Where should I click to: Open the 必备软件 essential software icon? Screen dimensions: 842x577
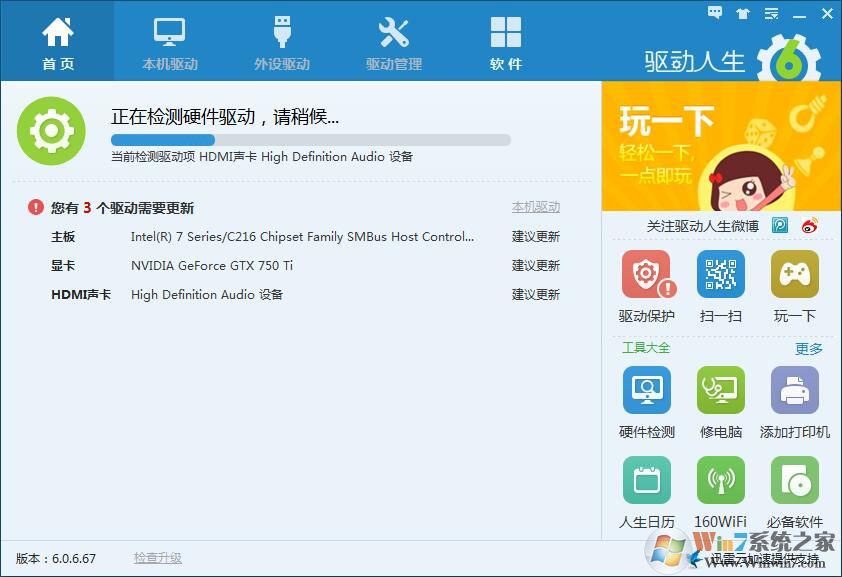tap(794, 481)
